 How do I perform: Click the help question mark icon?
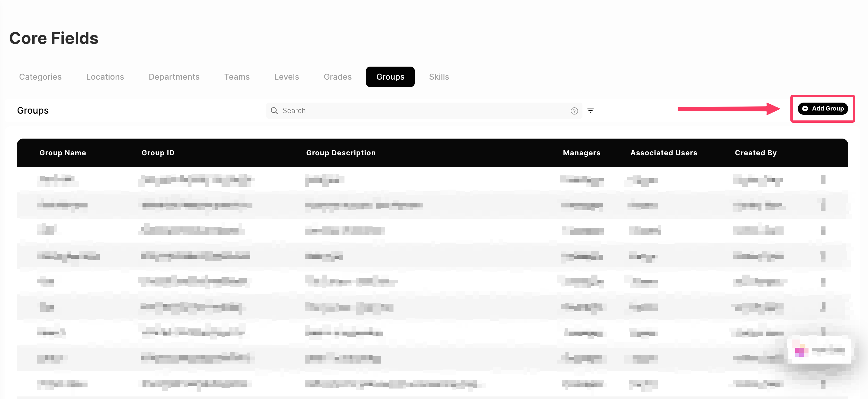574,111
